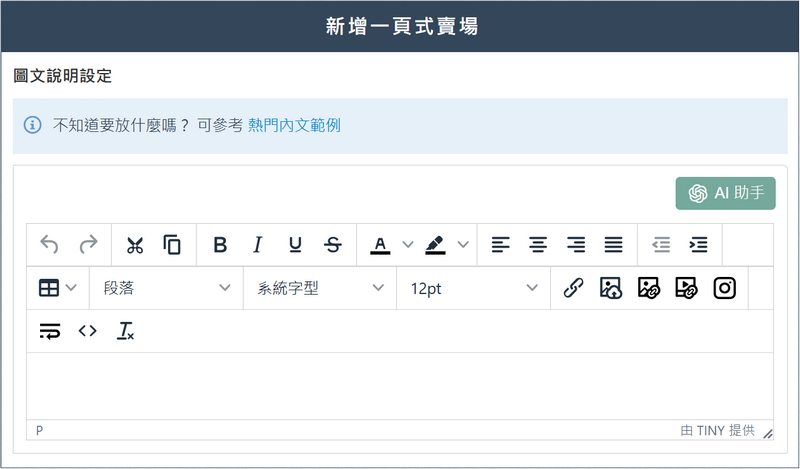Open the AI 助手 assistant
The height and width of the screenshot is (469, 800).
click(x=726, y=193)
